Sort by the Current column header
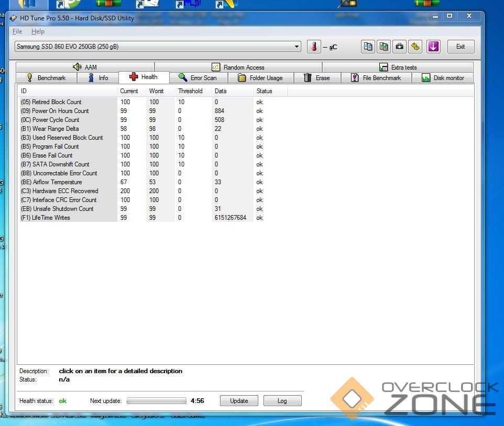The image size is (504, 426). [132, 91]
